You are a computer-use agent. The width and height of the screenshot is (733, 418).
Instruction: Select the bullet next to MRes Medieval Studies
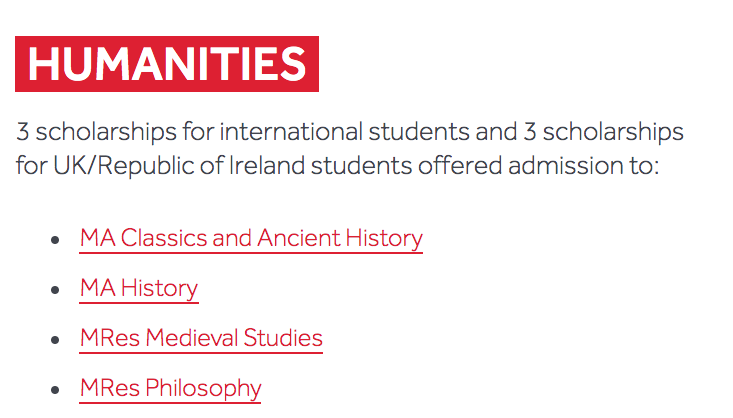[55, 340]
